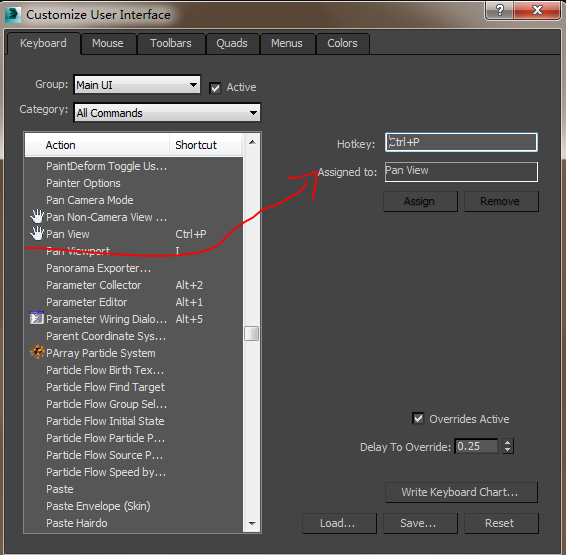
Task: Click Write Keyboard Chart button
Action: click(461, 492)
